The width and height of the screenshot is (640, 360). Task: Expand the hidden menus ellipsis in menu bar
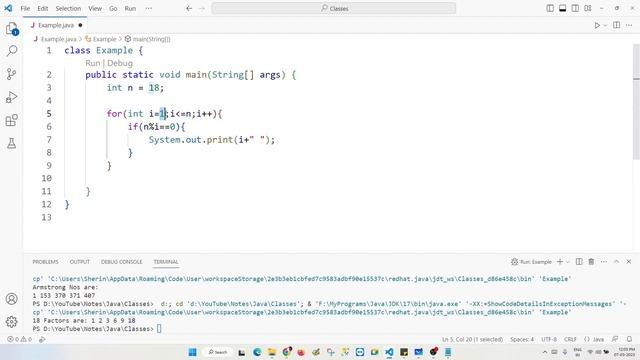pyautogui.click(x=149, y=8)
